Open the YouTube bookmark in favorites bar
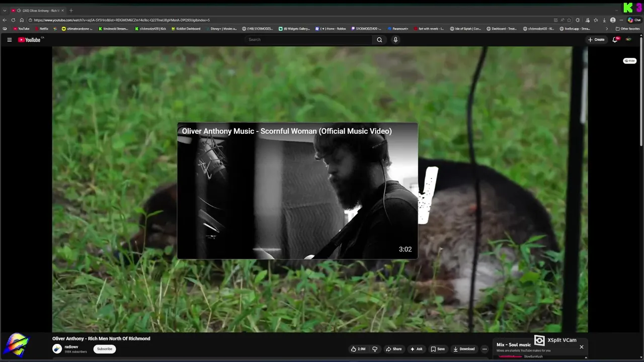 point(21,29)
